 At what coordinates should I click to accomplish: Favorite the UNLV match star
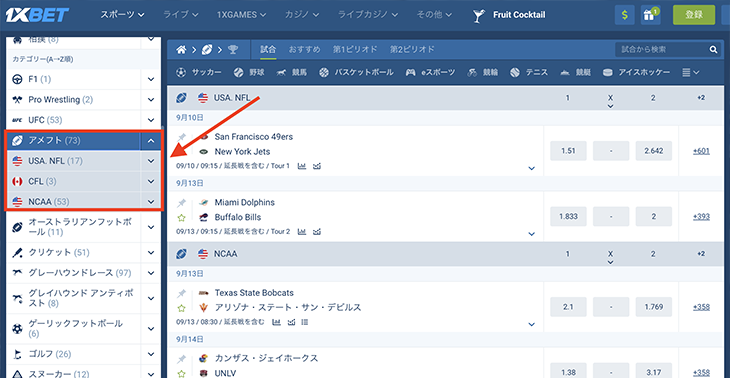[x=182, y=373]
